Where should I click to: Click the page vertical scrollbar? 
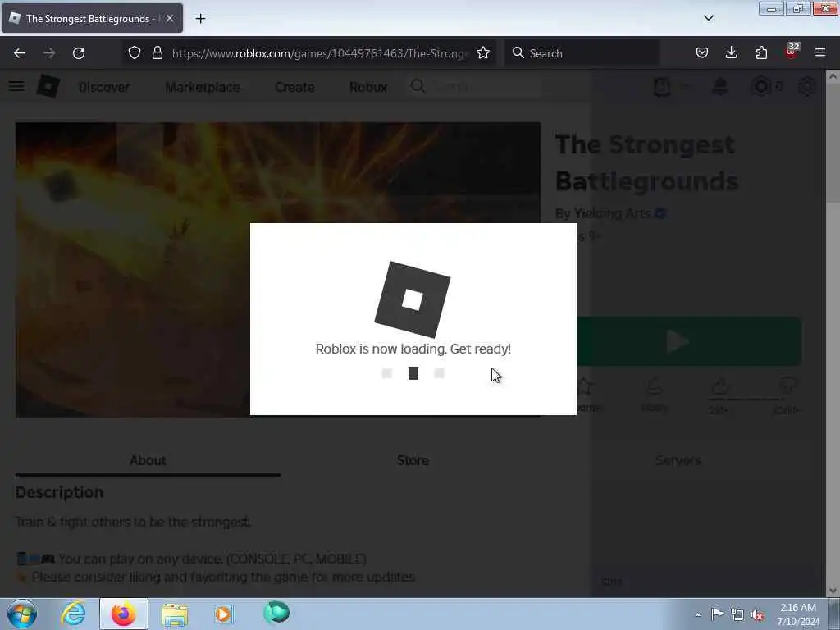pos(833,141)
